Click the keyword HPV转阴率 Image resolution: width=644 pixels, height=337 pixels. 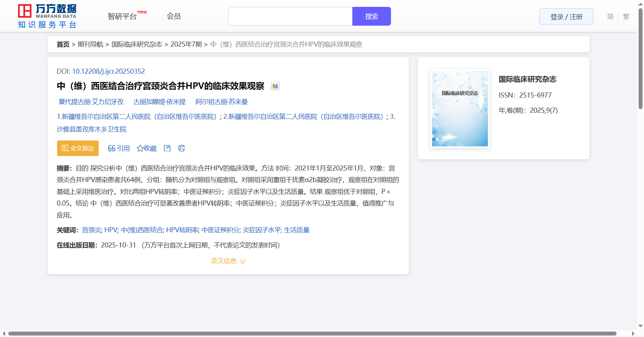click(x=182, y=230)
